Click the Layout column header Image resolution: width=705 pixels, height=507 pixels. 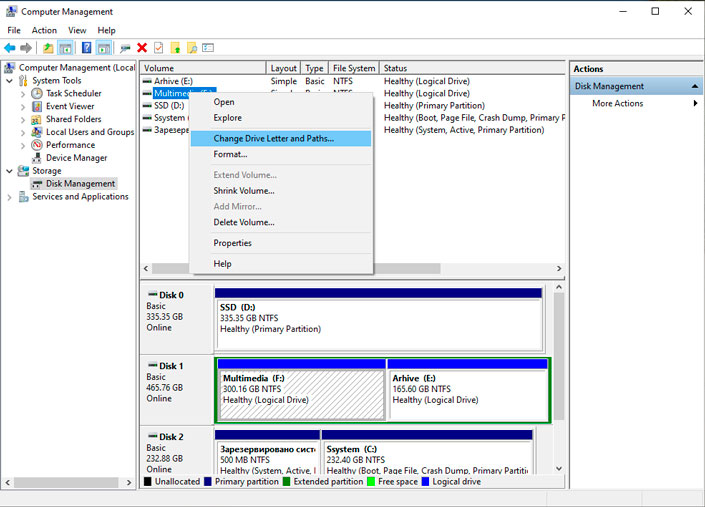[x=283, y=68]
